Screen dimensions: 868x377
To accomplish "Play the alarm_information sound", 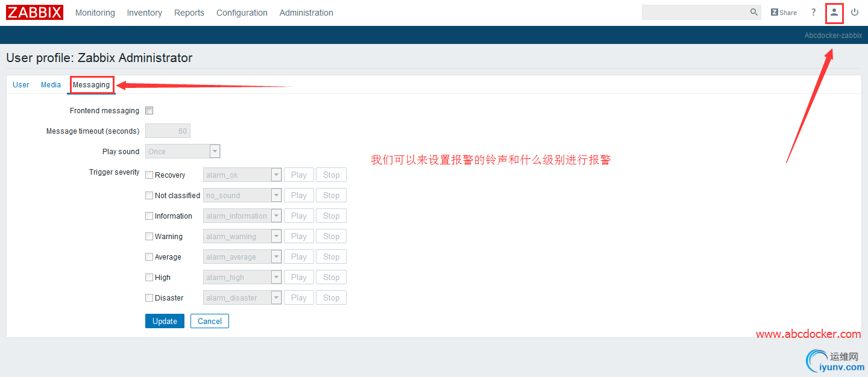I will pos(298,215).
